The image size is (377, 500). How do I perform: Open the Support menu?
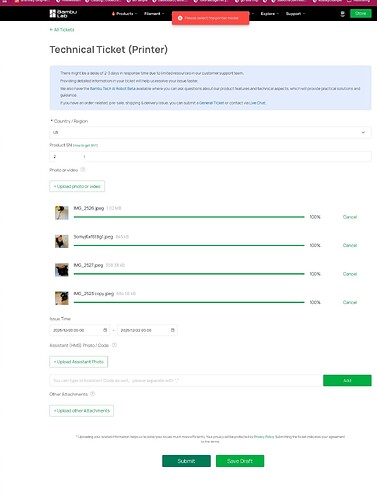(x=295, y=14)
